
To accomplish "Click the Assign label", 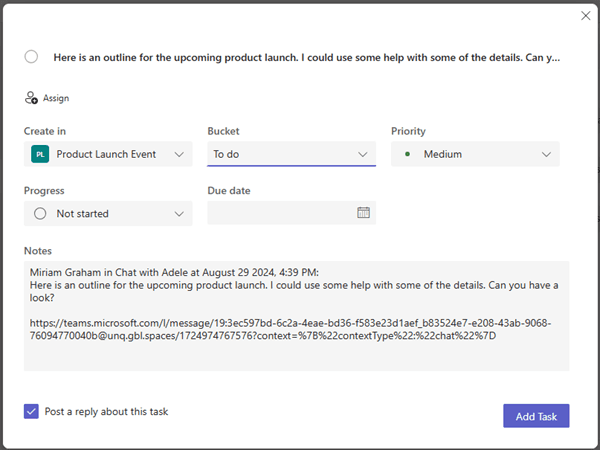I will [56, 98].
